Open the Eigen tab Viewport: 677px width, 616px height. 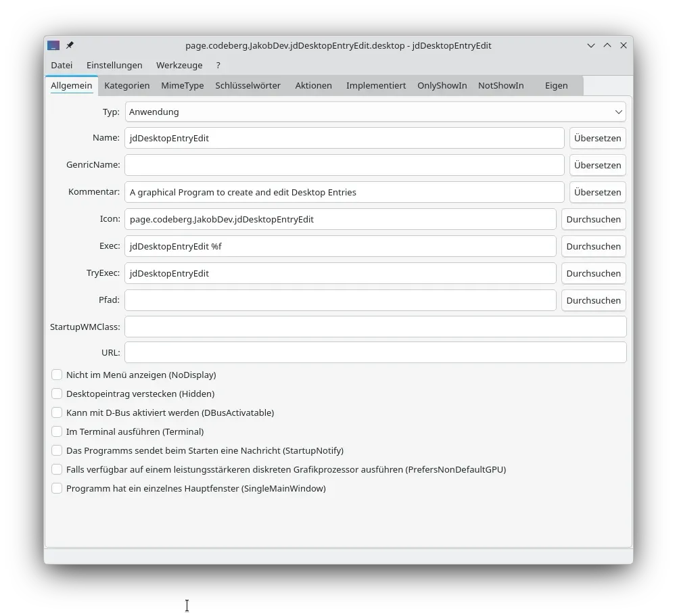(556, 85)
